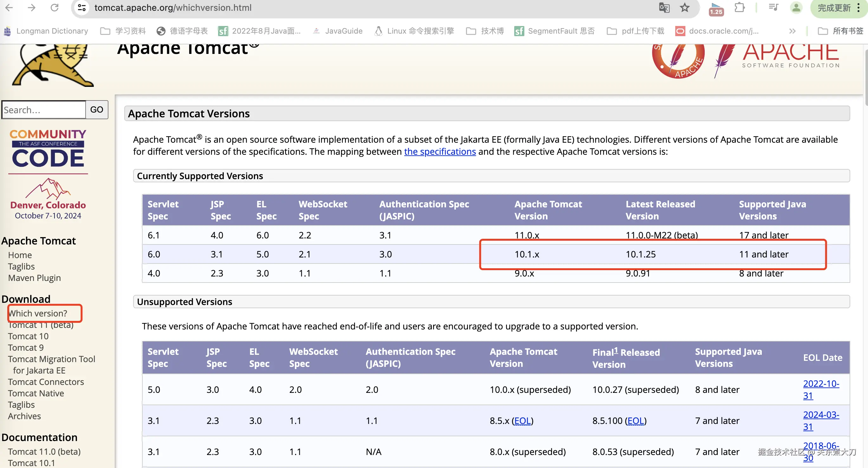Open the profile avatar icon
Screen dimensions: 868x468
796,7
